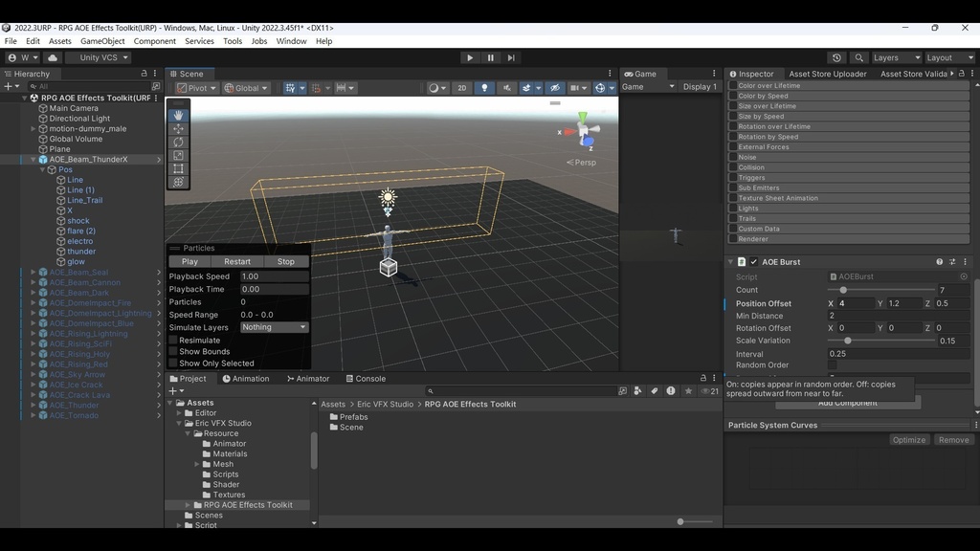Screen dimensions: 980x551
Task: Click the Step frame button
Action: (511, 57)
